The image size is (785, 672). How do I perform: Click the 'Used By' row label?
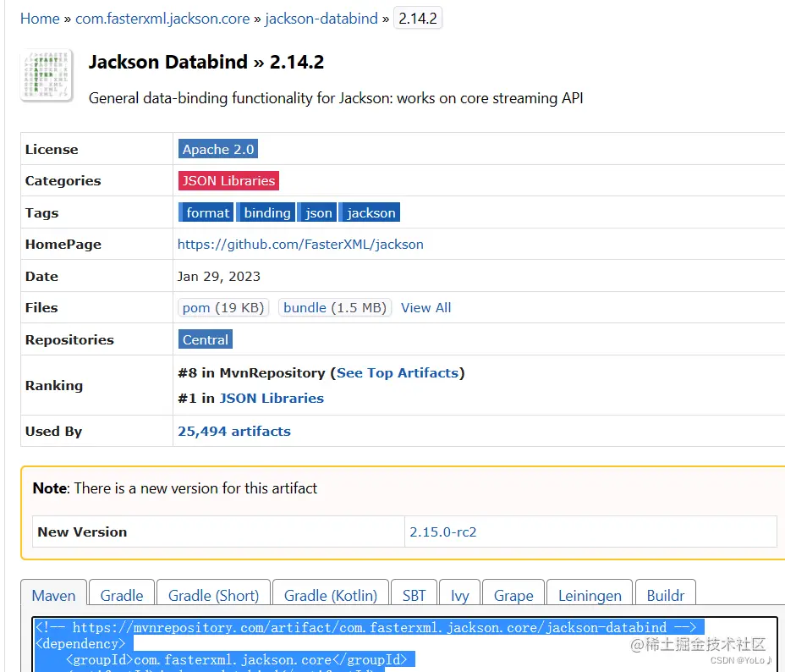53,431
